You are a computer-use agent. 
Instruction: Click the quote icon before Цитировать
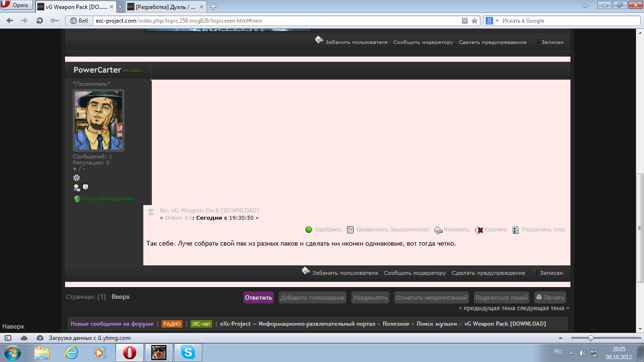coord(350,230)
